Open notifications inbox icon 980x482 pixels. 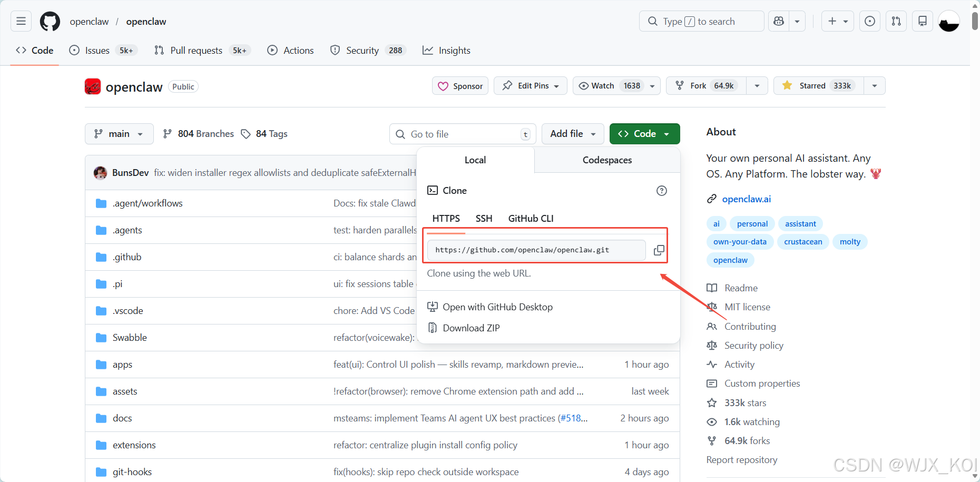[923, 21]
